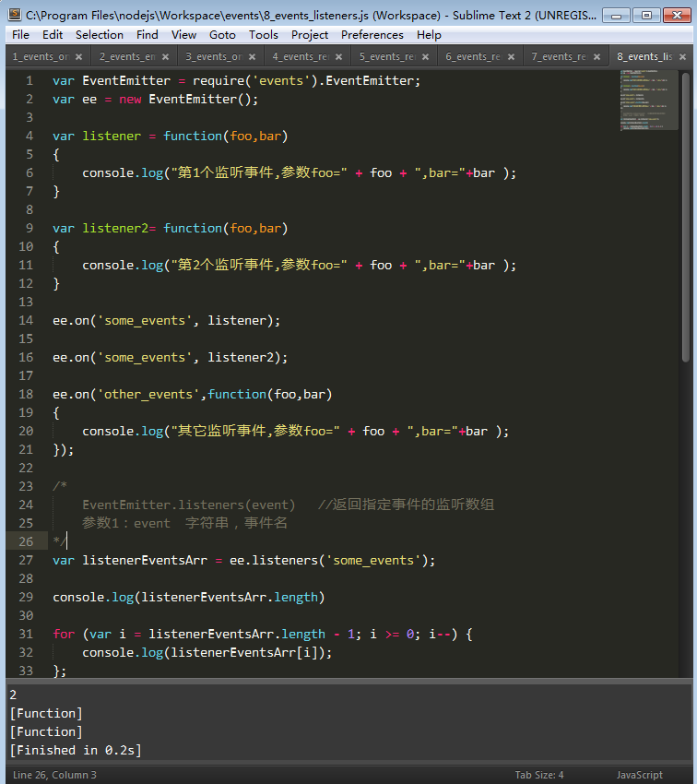Close the 3_events_on tab
Image resolution: width=697 pixels, height=784 pixels.
pos(253,57)
